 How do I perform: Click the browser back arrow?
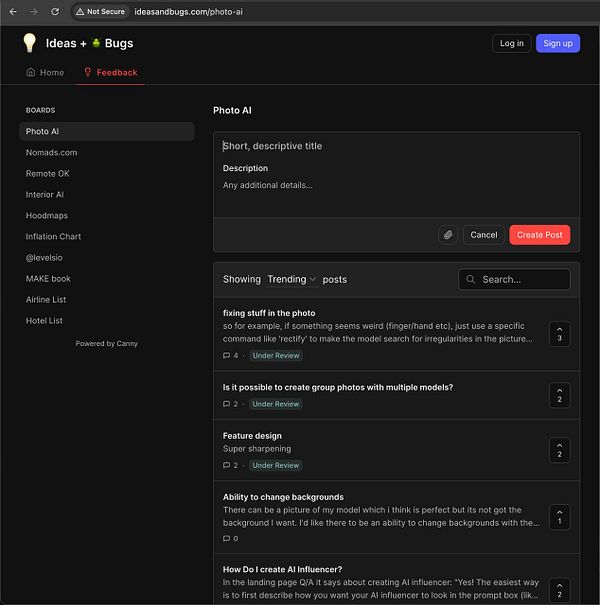tap(13, 11)
